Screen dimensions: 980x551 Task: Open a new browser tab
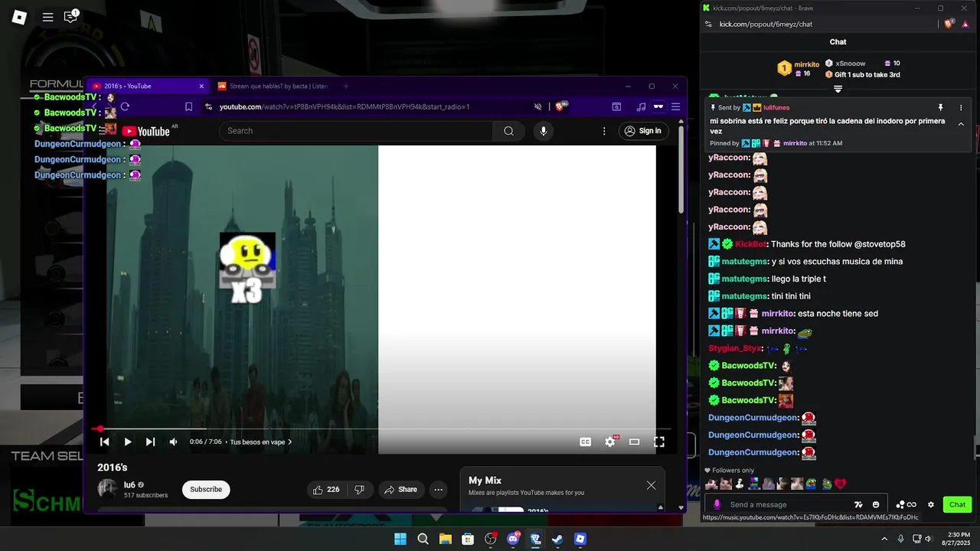(346, 86)
